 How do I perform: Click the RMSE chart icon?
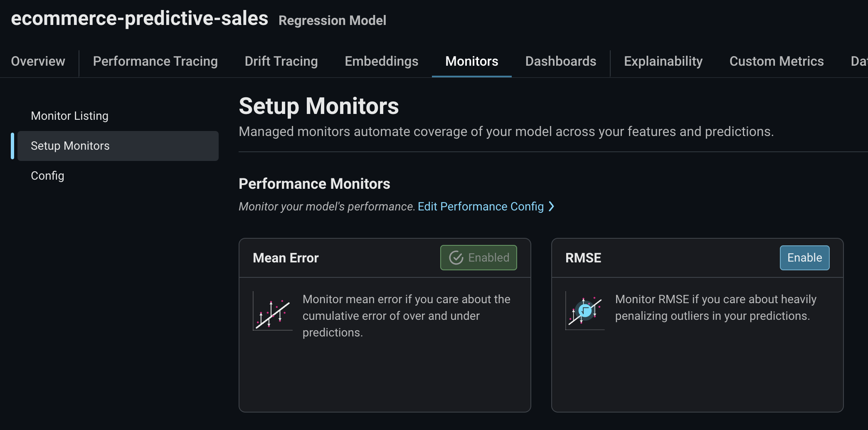click(x=585, y=311)
